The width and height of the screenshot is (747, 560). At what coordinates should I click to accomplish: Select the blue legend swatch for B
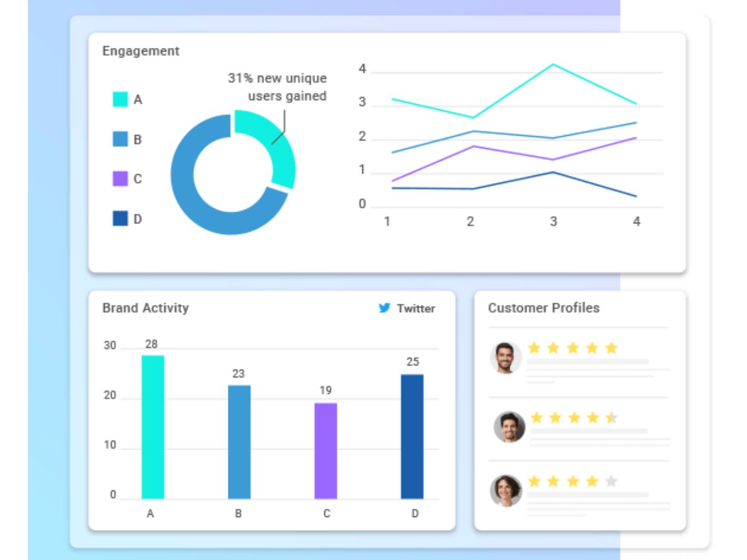[x=120, y=139]
